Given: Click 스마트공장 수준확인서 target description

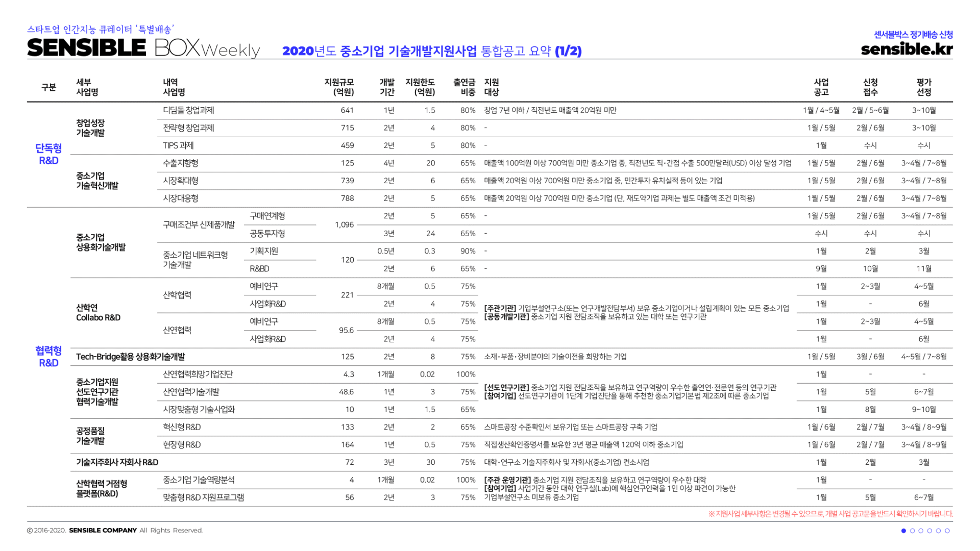Looking at the screenshot, I should click(x=571, y=427).
